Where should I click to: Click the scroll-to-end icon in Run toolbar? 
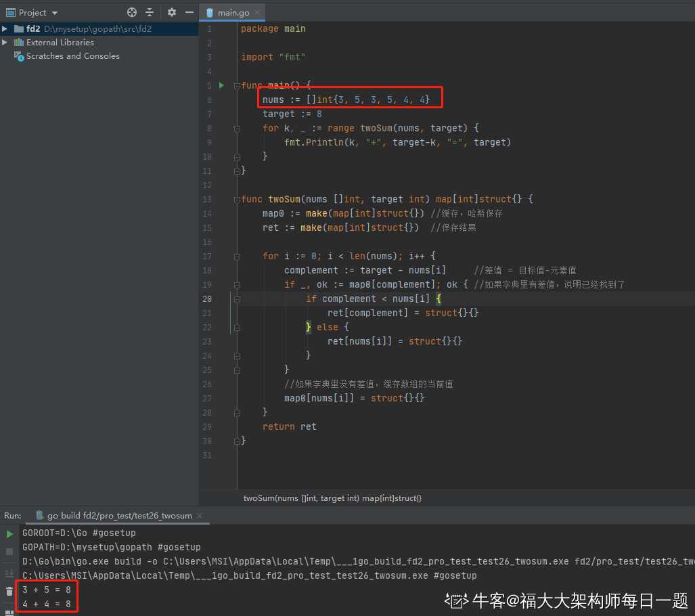9,573
